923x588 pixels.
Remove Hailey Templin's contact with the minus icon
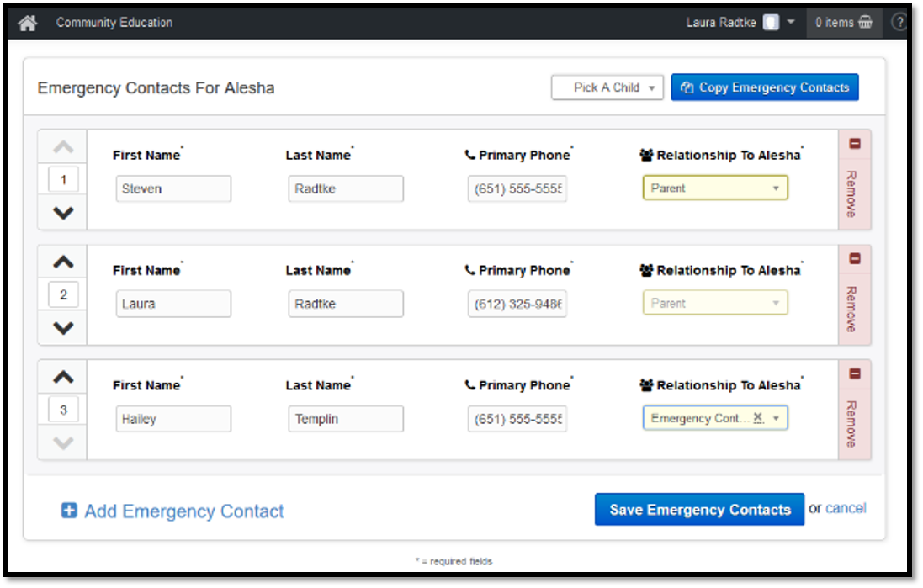855,374
